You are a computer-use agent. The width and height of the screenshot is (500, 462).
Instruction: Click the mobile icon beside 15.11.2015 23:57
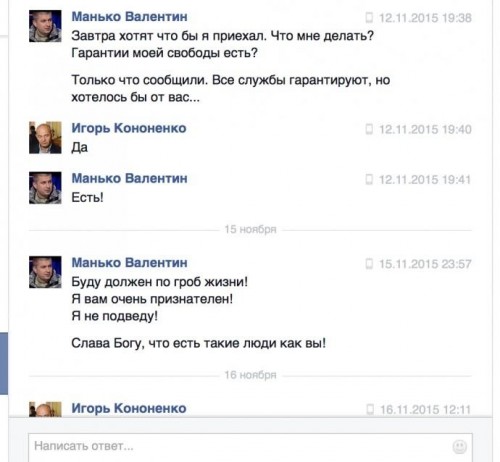(x=369, y=264)
